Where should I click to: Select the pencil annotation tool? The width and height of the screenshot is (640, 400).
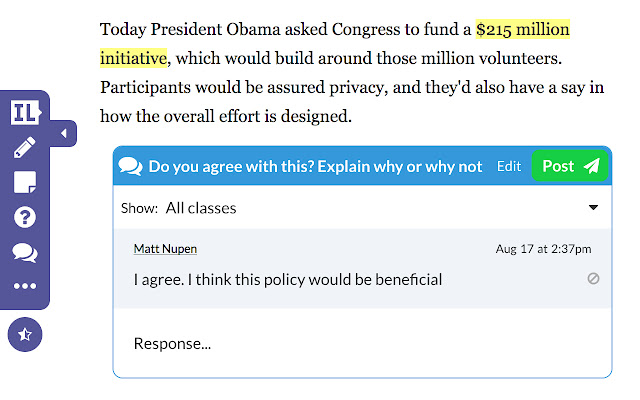click(24, 149)
